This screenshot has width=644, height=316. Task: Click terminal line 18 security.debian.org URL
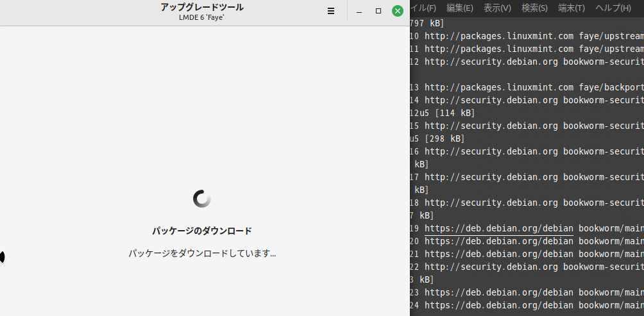click(x=491, y=203)
